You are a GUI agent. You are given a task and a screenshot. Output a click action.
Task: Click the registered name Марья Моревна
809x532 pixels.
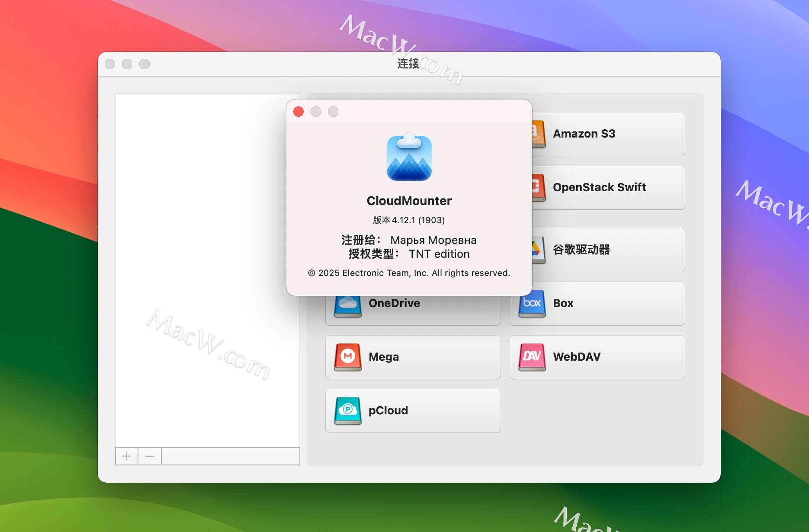click(x=433, y=240)
